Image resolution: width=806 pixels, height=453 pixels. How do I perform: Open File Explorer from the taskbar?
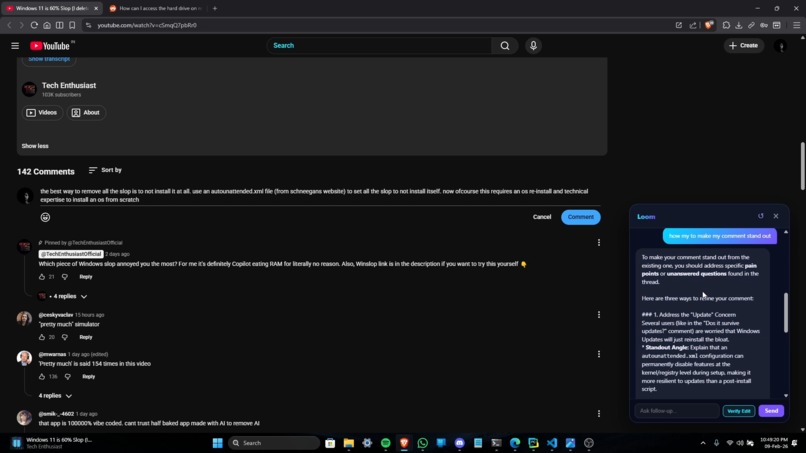(x=349, y=443)
